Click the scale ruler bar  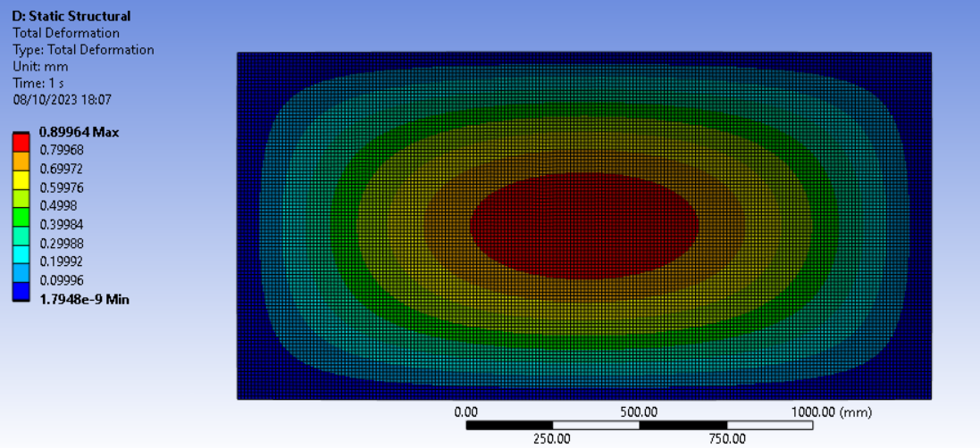click(x=640, y=425)
